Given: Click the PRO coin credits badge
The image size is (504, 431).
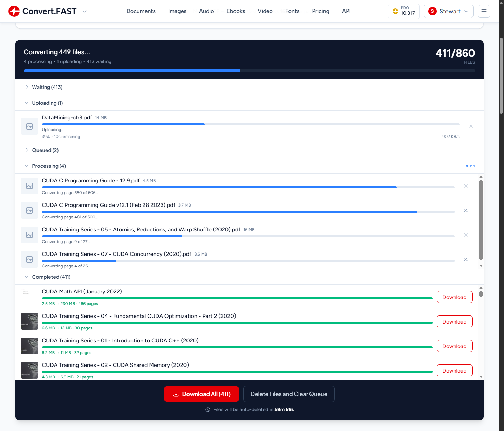Looking at the screenshot, I should coord(403,11).
